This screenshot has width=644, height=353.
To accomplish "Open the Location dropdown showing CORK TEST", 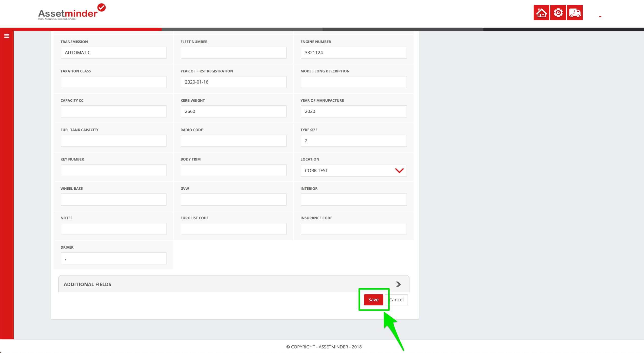I will coord(354,171).
